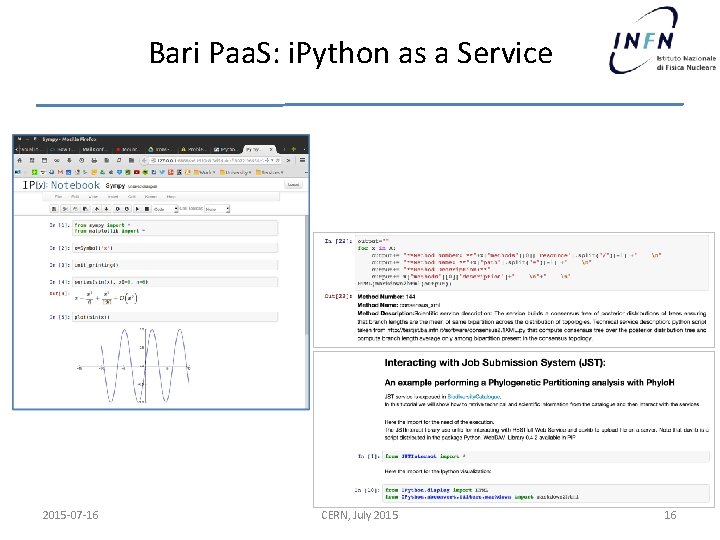Open the notebook Help menu
The image size is (720, 540).
coord(171,197)
